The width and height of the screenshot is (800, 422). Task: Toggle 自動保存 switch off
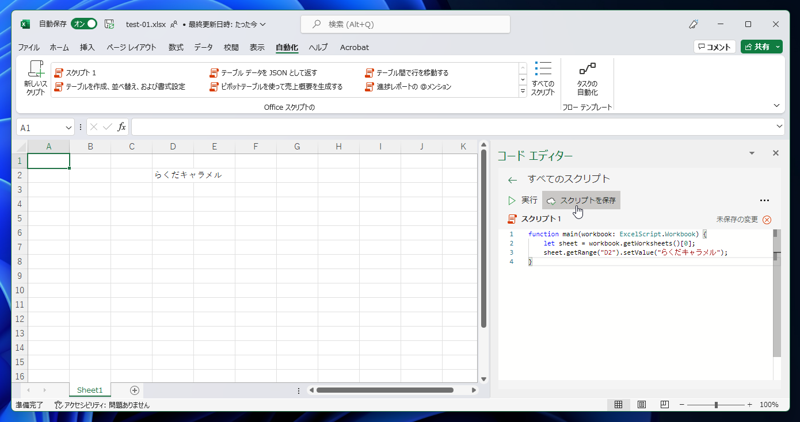[x=84, y=24]
